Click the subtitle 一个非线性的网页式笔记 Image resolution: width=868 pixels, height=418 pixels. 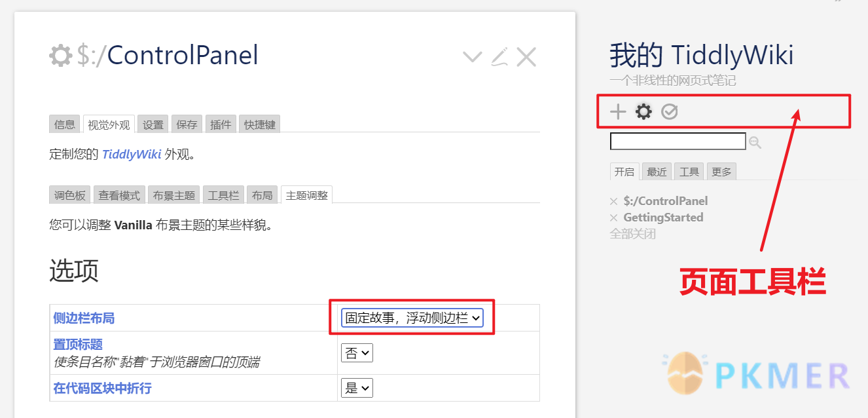tap(673, 81)
